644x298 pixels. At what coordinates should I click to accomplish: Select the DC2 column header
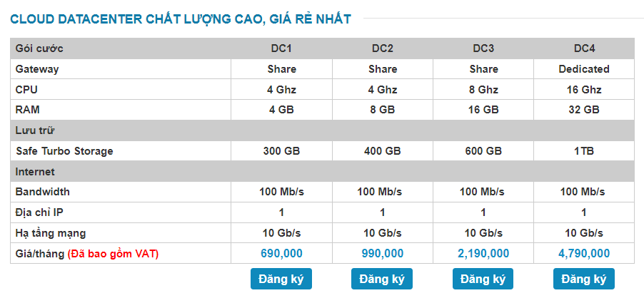(x=383, y=48)
